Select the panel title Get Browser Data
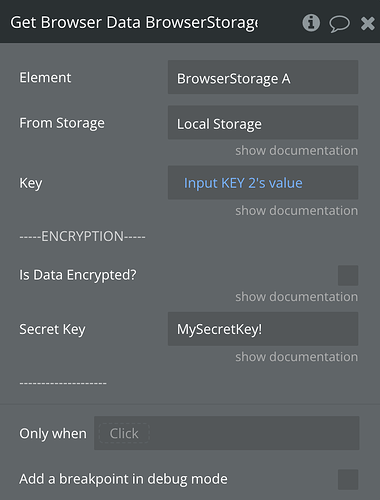Viewport: 380px width, 500px height. tap(75, 23)
